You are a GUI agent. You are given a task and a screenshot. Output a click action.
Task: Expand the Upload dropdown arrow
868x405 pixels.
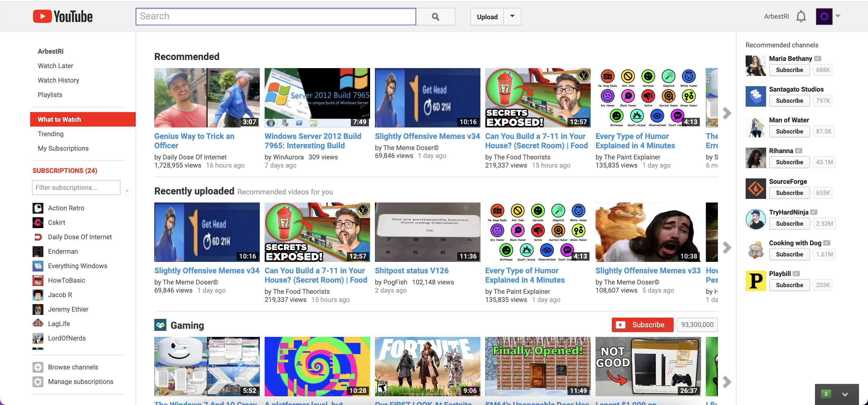coord(512,17)
